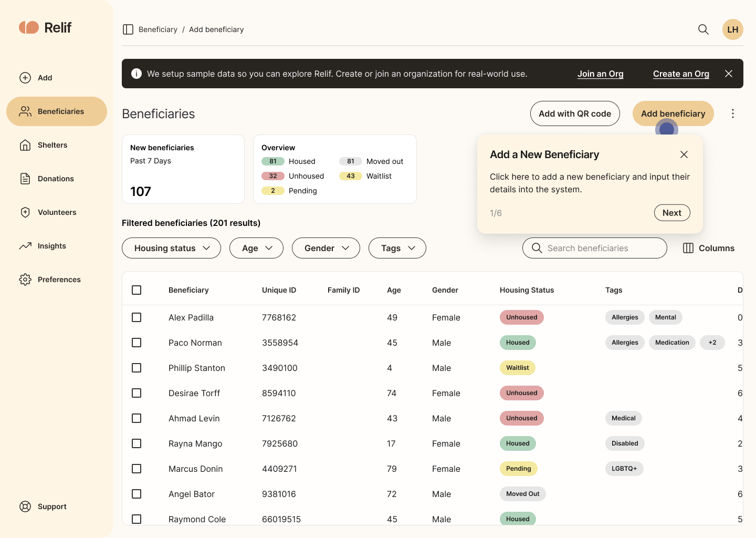Click the Pending status badge for Marcus Donin
The width and height of the screenshot is (756, 538).
519,469
